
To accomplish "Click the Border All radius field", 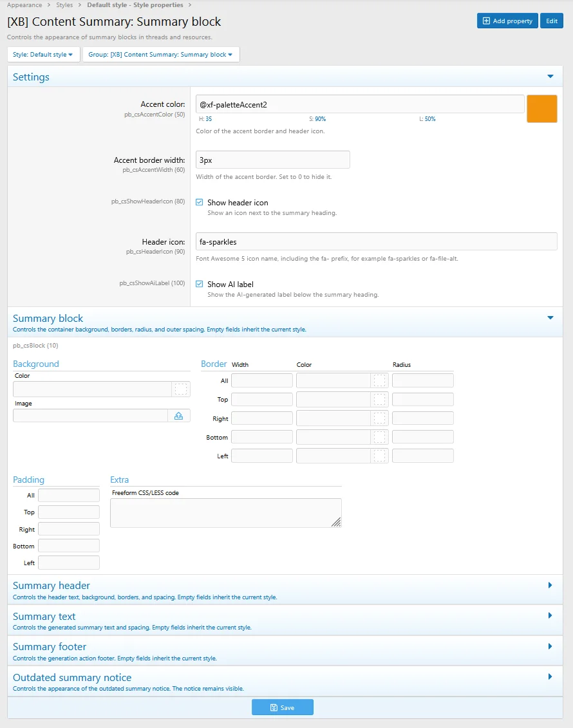I will 422,380.
